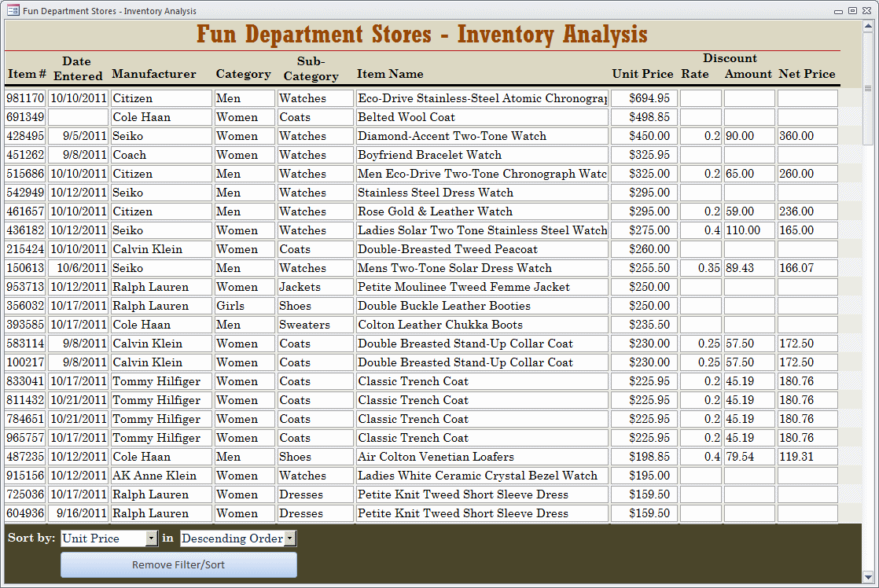Click the Net Price column header
The height and width of the screenshot is (588, 879).
[807, 74]
